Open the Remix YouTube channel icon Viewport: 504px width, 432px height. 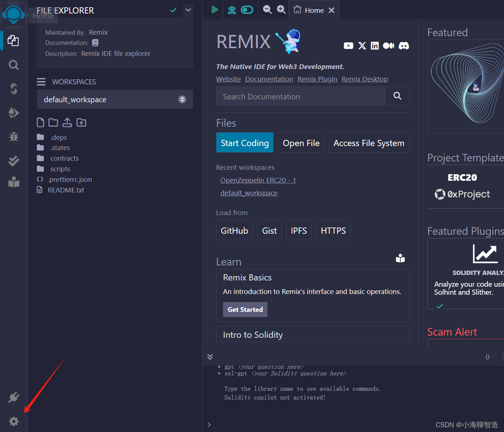tap(349, 46)
